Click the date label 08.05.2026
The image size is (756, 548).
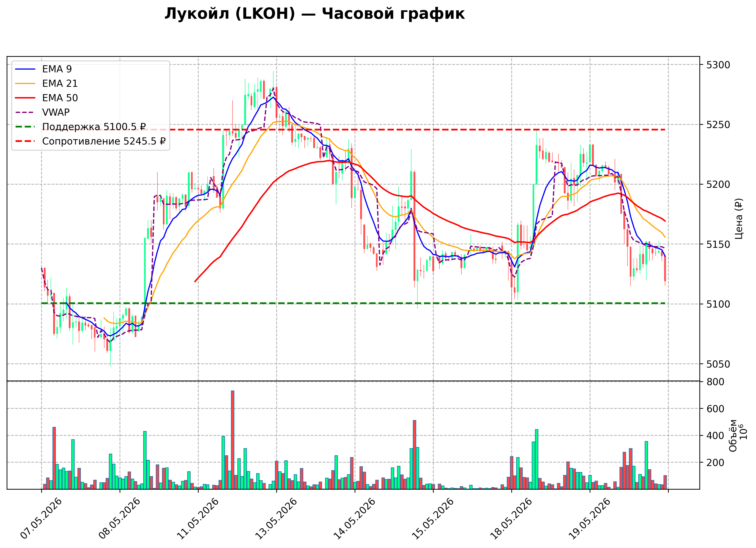(x=119, y=519)
